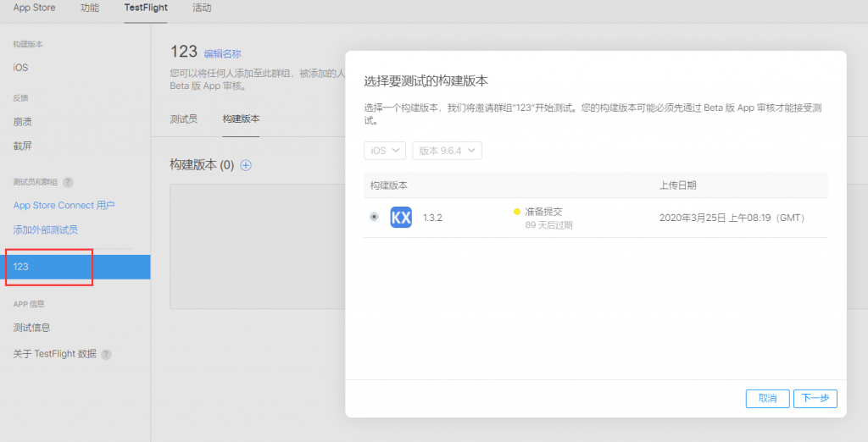Viewport: 868px width, 442px height.
Task: Switch to the 功能 tab
Action: pyautogui.click(x=90, y=8)
